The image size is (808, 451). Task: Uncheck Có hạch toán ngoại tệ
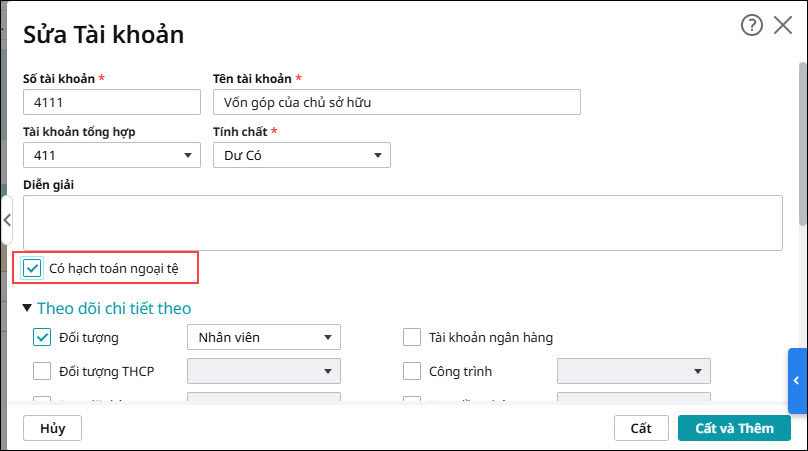[34, 268]
